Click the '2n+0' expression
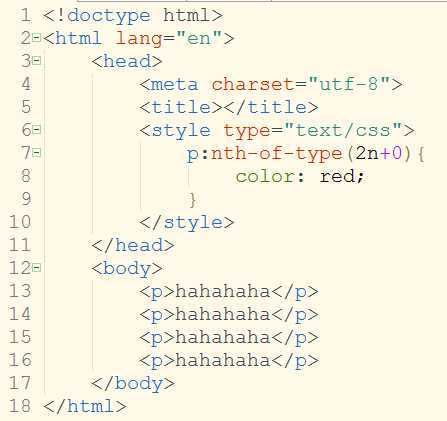Image resolution: width=447 pixels, height=421 pixels. 379,153
